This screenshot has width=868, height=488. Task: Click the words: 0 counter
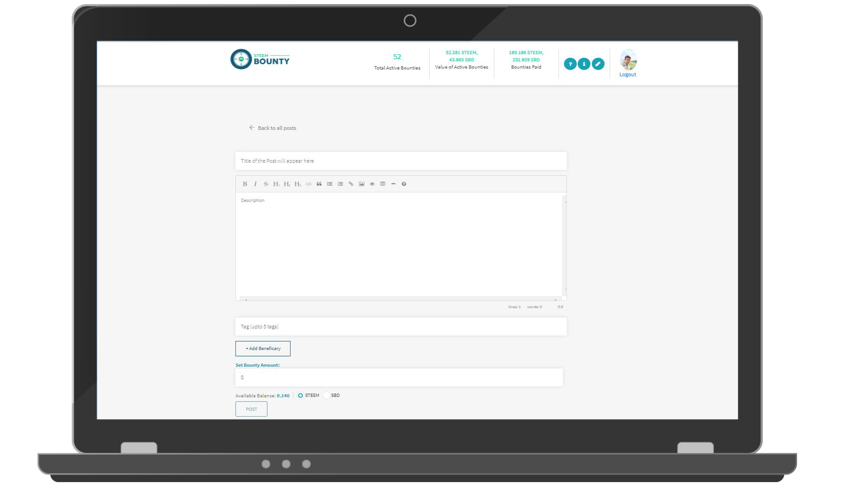pos(534,307)
